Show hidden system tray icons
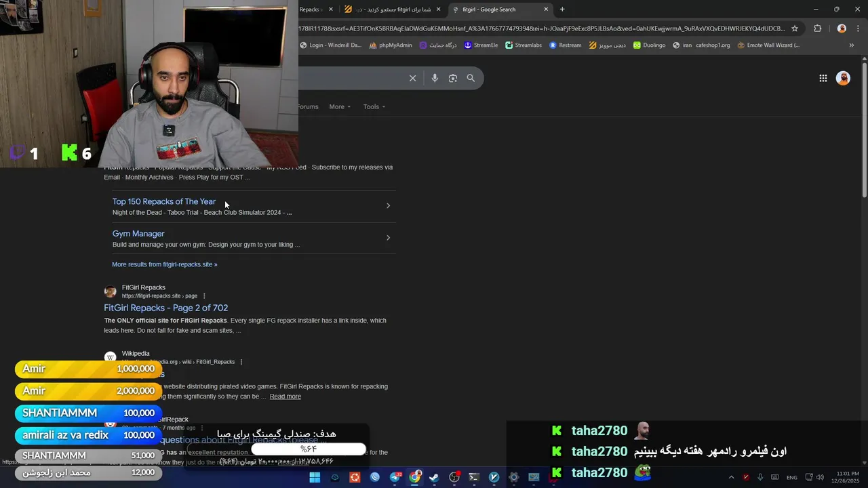The width and height of the screenshot is (868, 488). (731, 477)
